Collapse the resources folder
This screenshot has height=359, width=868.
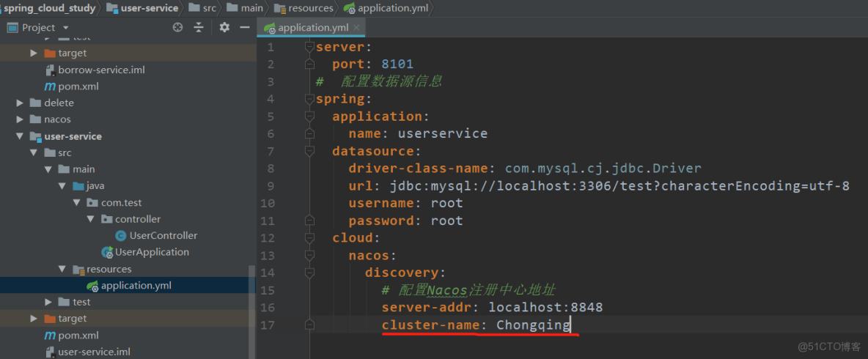62,269
